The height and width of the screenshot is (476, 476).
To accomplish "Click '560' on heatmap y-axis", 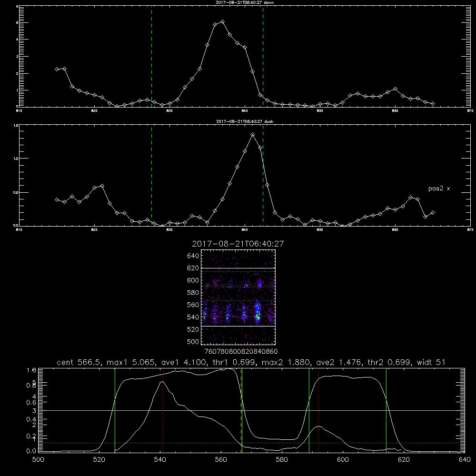I will 193,305.
